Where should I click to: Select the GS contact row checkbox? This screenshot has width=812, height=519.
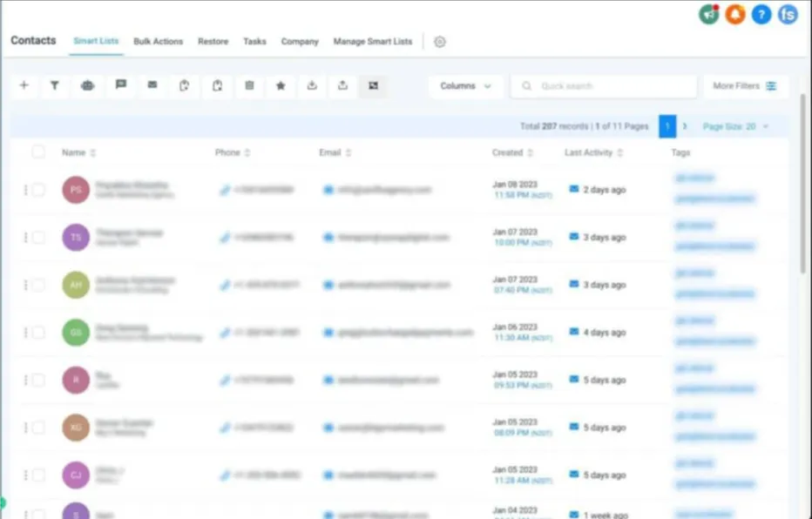click(38, 333)
